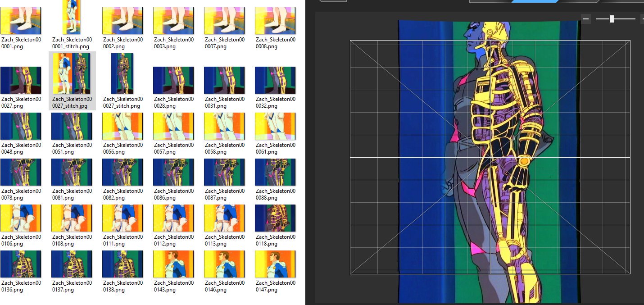Select the file Zach_Skeleton000031.png
This screenshot has width=644, height=305.
point(225,88)
